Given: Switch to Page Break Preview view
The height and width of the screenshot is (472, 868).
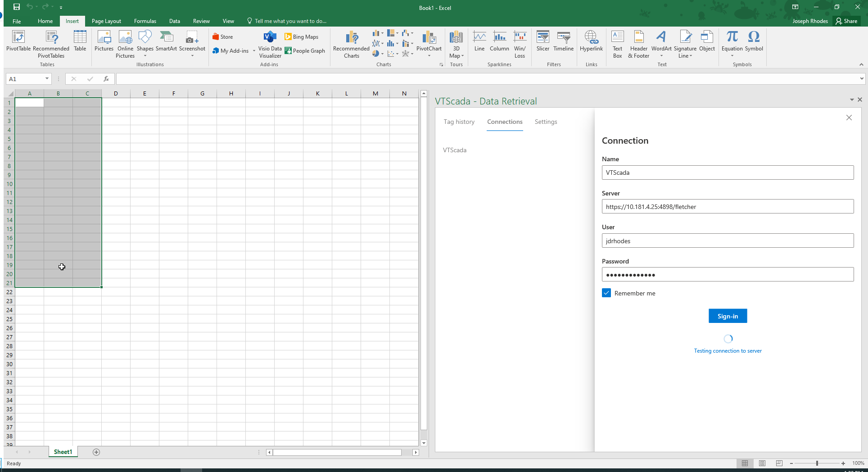Looking at the screenshot, I should pyautogui.click(x=779, y=463).
